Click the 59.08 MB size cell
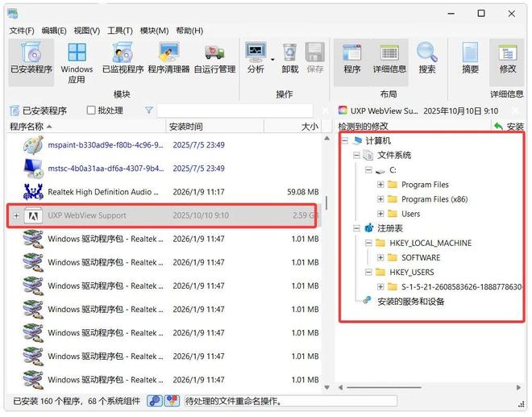This screenshot has width=532, height=417. point(302,192)
